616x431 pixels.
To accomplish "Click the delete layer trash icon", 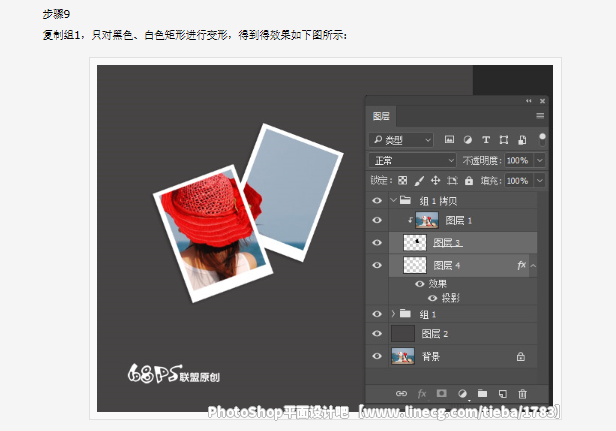I will 522,393.
